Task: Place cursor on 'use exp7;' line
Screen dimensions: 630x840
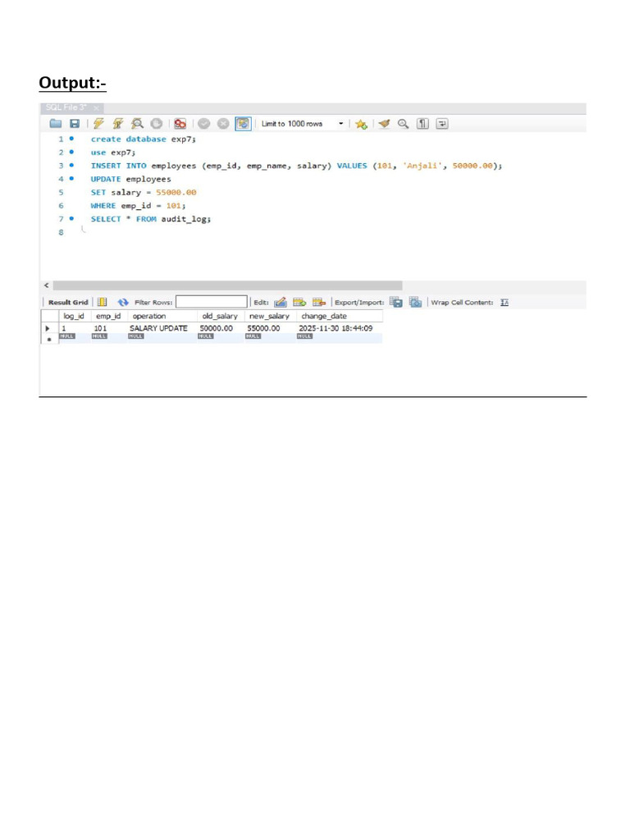Action: coord(113,153)
